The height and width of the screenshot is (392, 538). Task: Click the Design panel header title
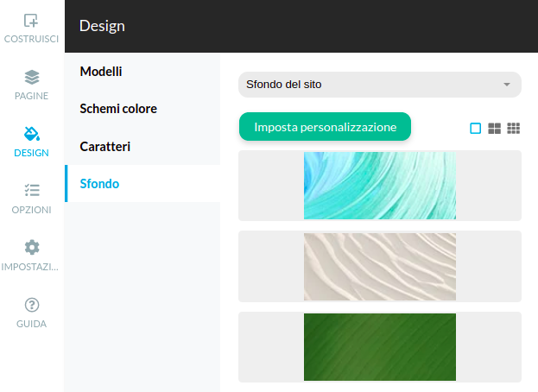click(x=102, y=26)
